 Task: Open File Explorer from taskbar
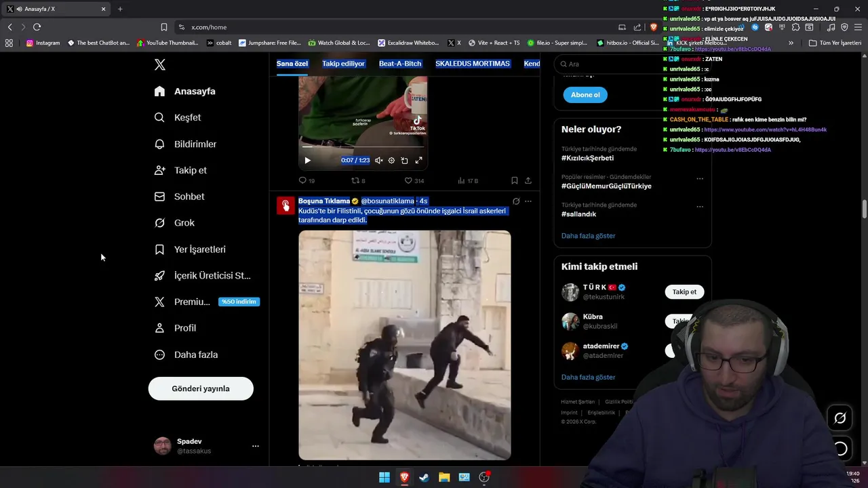click(x=444, y=477)
